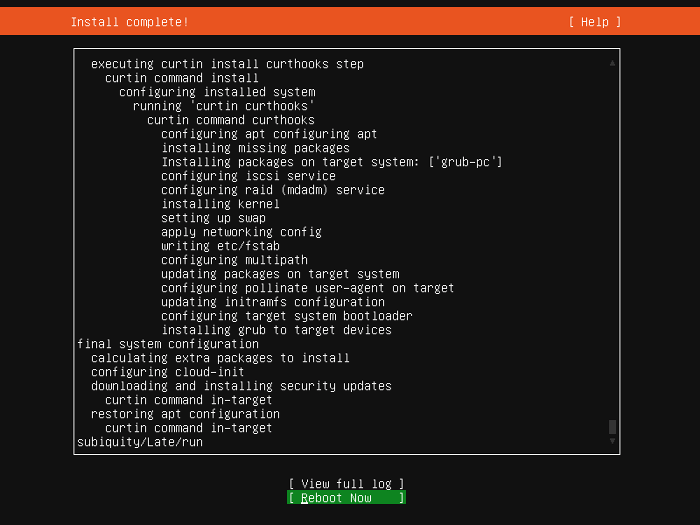Click the 'installing kernel' log line

pyautogui.click(x=220, y=204)
